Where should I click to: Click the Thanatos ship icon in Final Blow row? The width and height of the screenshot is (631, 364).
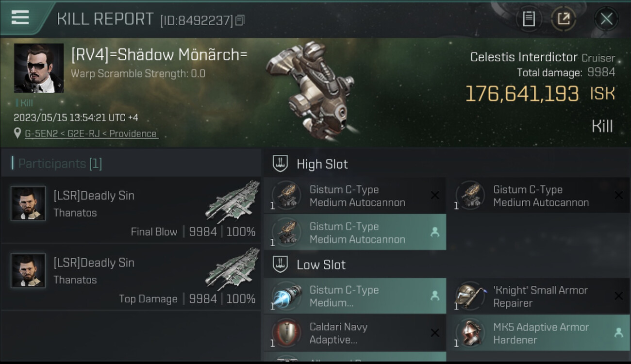point(233,201)
